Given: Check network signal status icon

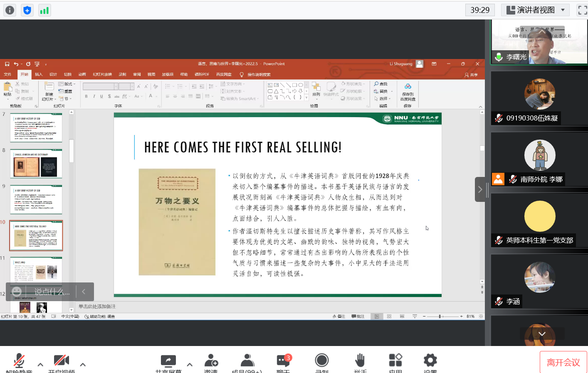Looking at the screenshot, I should [x=44, y=10].
